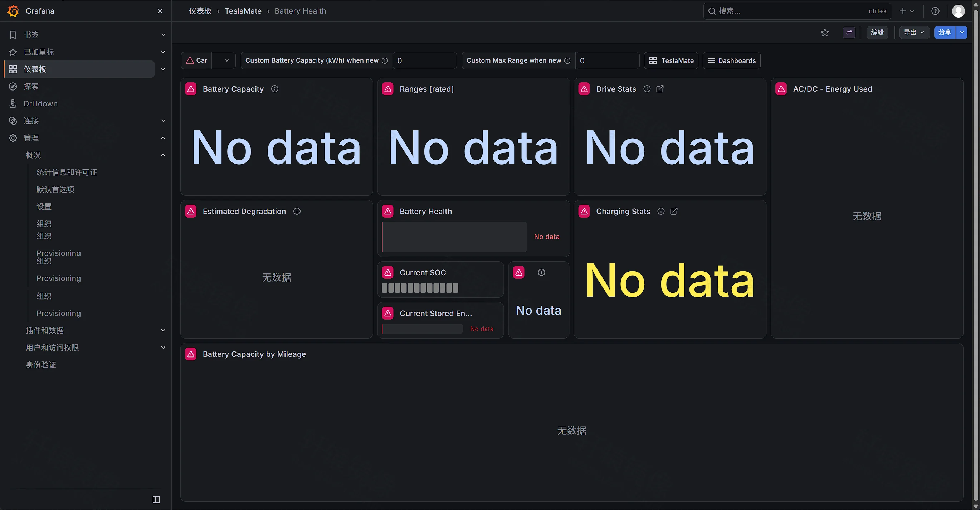
Task: Click Charging Stats info icon
Action: coord(661,211)
